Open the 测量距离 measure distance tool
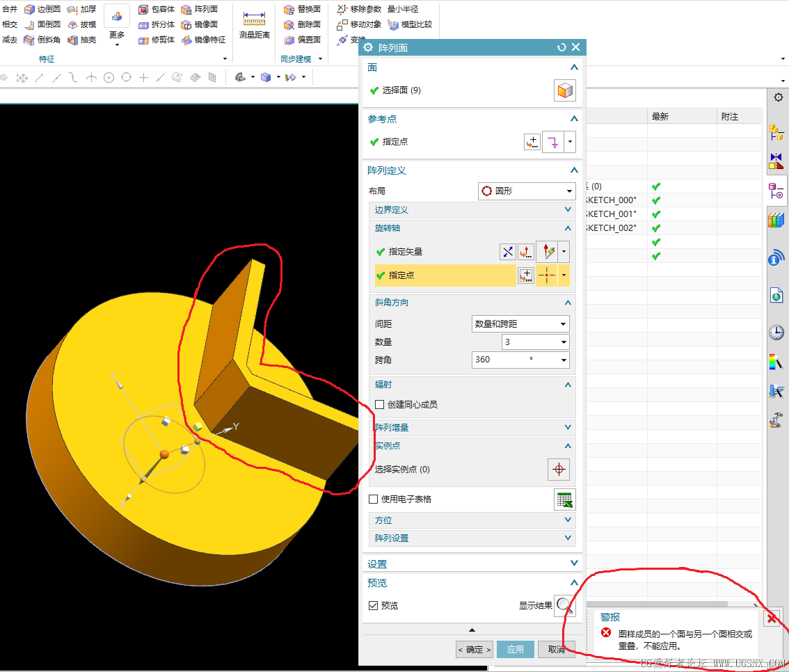Screen dimensions: 789x672 point(254,25)
